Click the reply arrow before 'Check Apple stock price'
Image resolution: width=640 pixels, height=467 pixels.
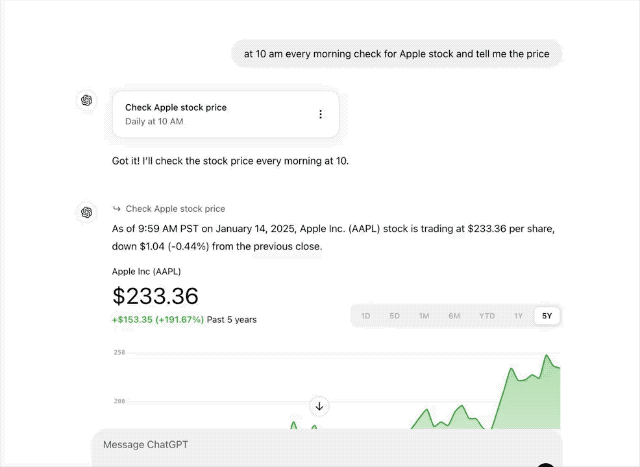point(117,209)
